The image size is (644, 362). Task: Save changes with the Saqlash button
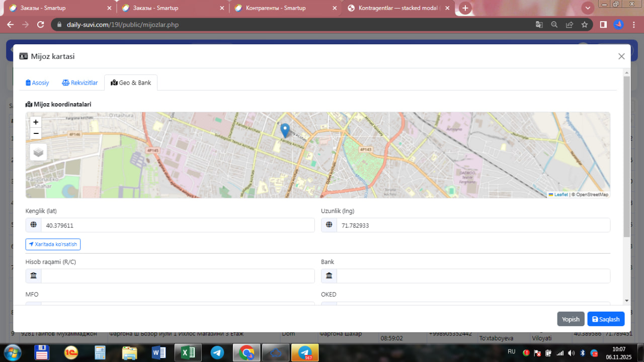point(606,319)
